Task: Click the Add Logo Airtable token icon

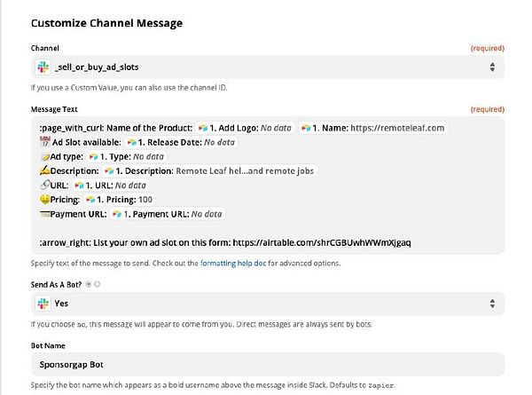Action: pyautogui.click(x=203, y=127)
